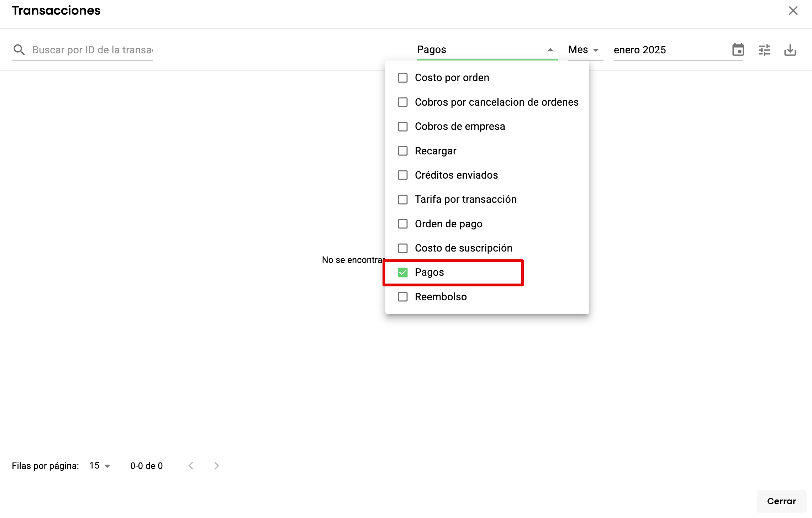The image size is (812, 518).
Task: Open the filter settings sliders icon
Action: click(764, 50)
